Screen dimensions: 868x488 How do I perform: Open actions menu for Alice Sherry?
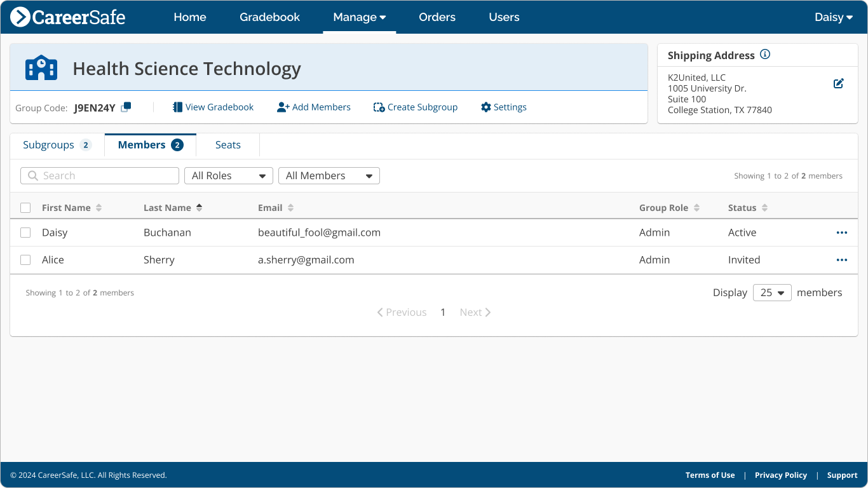(842, 260)
